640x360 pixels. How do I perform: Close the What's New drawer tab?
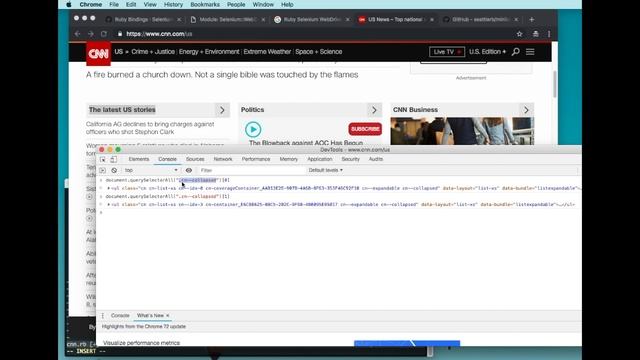pos(167,316)
